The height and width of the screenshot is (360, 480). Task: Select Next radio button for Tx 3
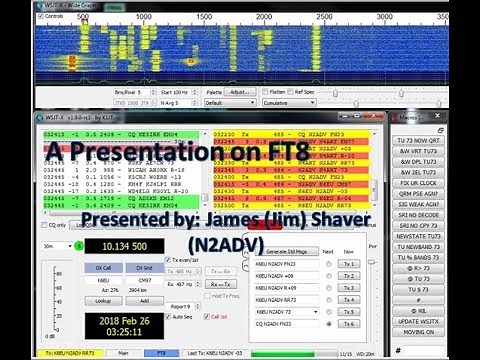point(329,288)
